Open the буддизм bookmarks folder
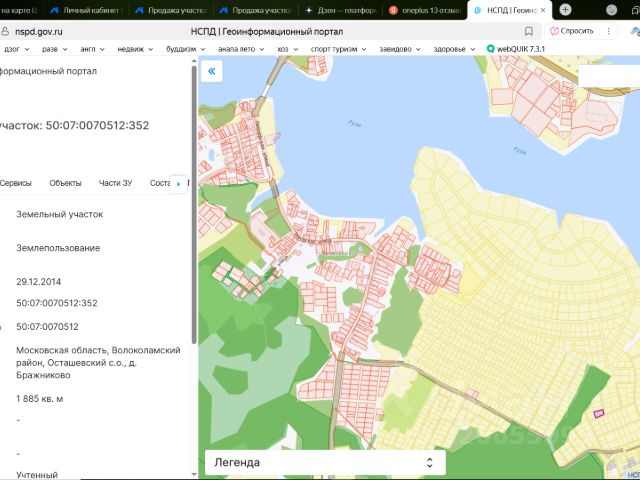This screenshot has height=480, width=640. [180, 48]
